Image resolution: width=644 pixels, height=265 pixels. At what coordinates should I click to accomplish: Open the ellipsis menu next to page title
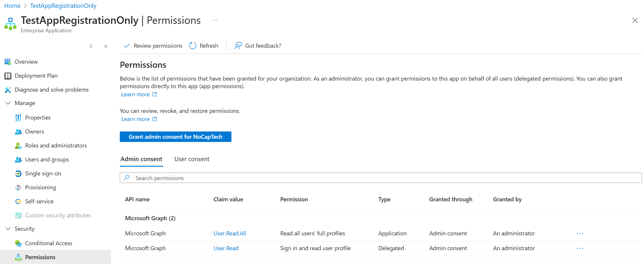(x=215, y=20)
